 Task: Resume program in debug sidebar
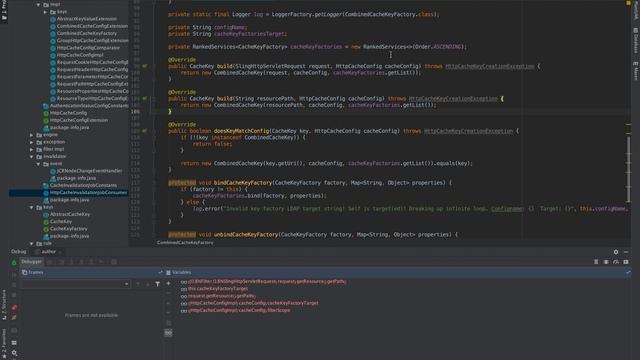point(14,275)
